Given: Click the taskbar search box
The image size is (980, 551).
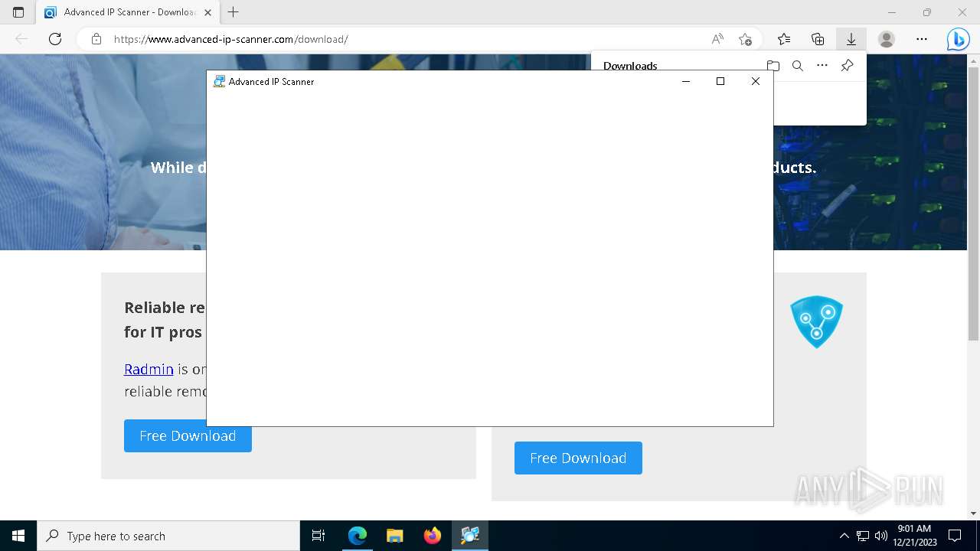Looking at the screenshot, I should pos(168,536).
